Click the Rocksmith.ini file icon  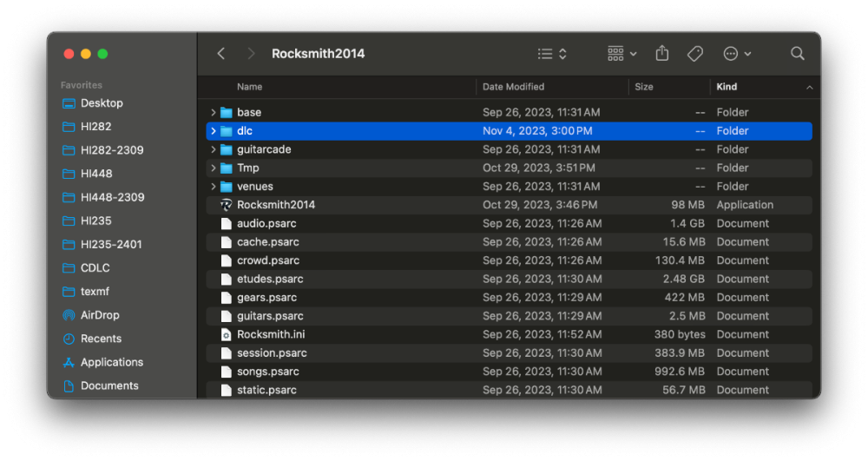[x=227, y=334]
